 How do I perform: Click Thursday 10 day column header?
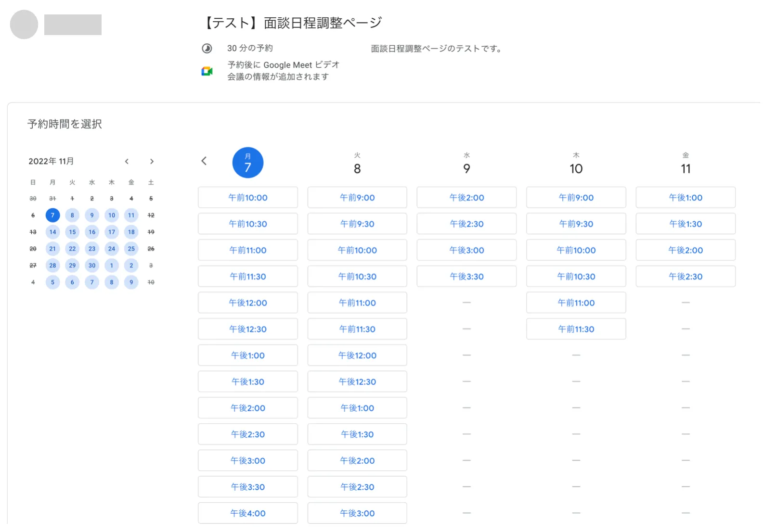click(x=576, y=164)
